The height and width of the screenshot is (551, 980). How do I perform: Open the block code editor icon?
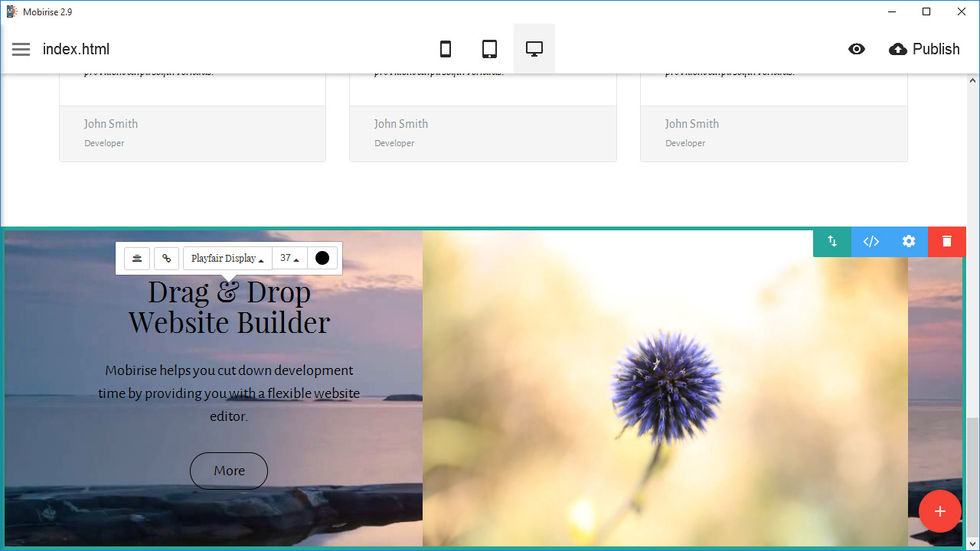[871, 242]
